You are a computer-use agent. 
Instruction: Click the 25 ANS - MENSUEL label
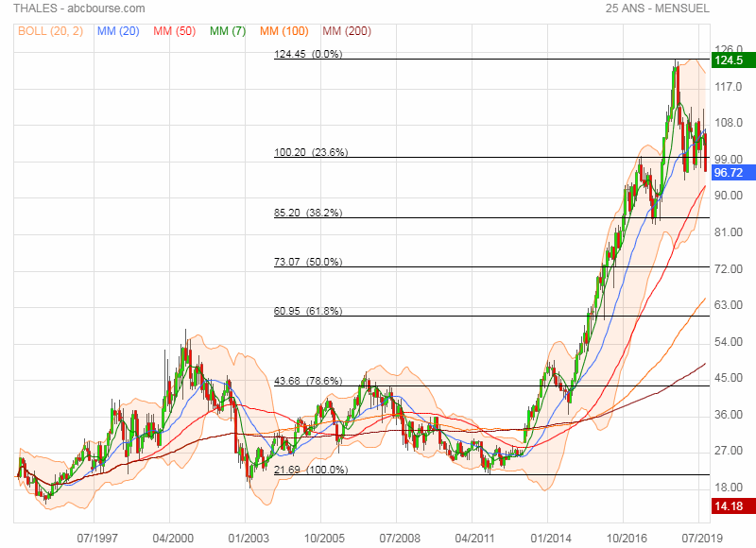[658, 9]
